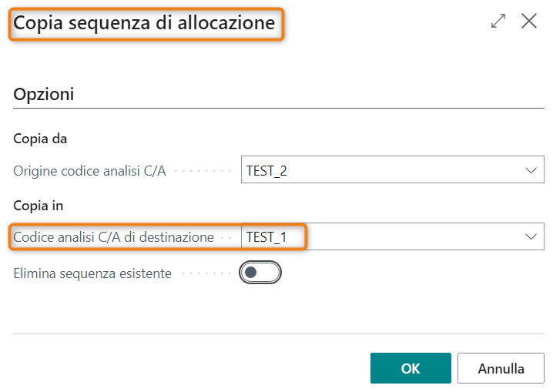Screen dimensions: 553x392
Task: Click the Copia in group label
Action: coord(39,206)
